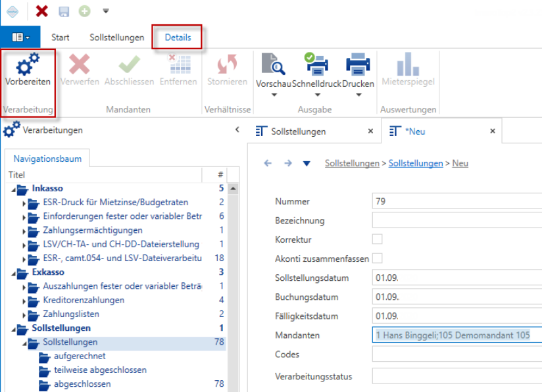Open the Mieterspiegel chart icon
Screen dimensions: 542x392
[408, 64]
